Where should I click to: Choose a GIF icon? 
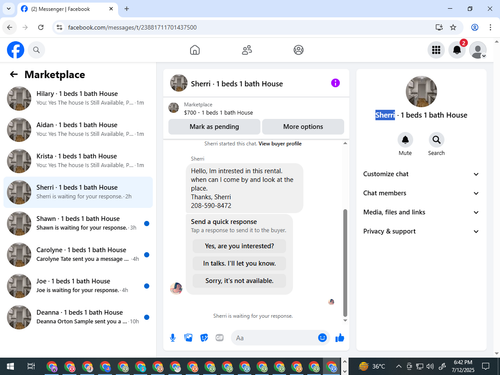(x=219, y=338)
